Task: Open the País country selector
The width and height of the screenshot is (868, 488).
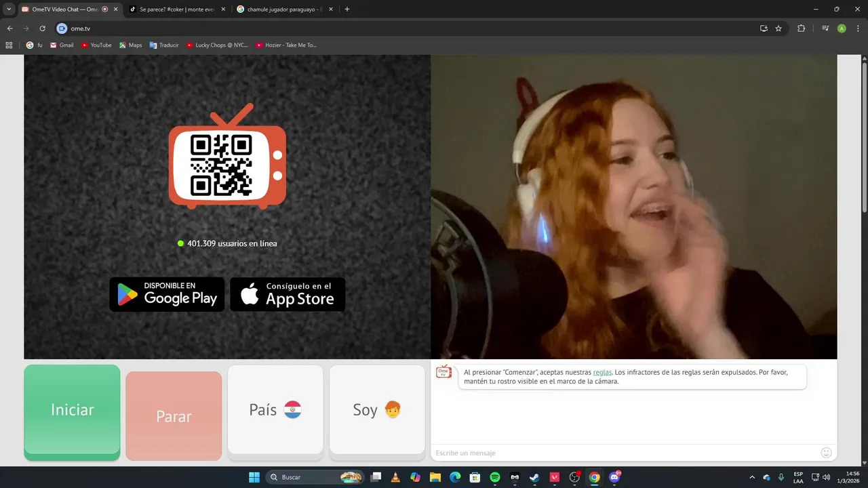Action: pos(275,409)
